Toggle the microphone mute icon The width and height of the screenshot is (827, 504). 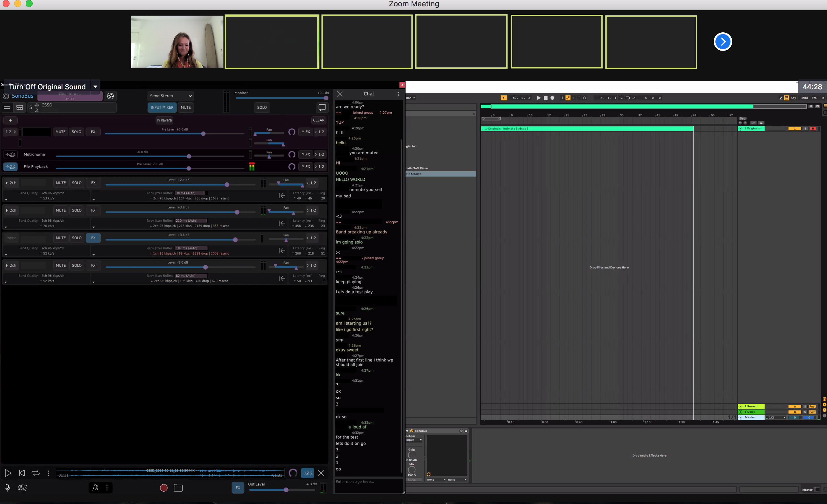pos(7,488)
